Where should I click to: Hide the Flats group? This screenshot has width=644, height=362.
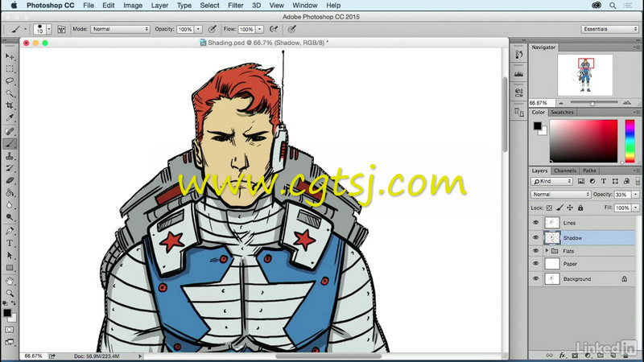[535, 251]
